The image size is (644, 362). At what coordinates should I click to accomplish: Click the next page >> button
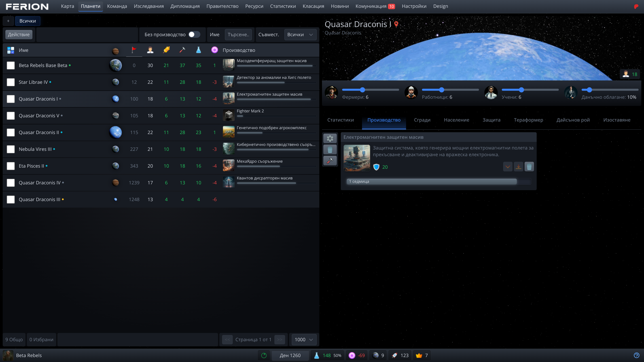click(x=280, y=339)
